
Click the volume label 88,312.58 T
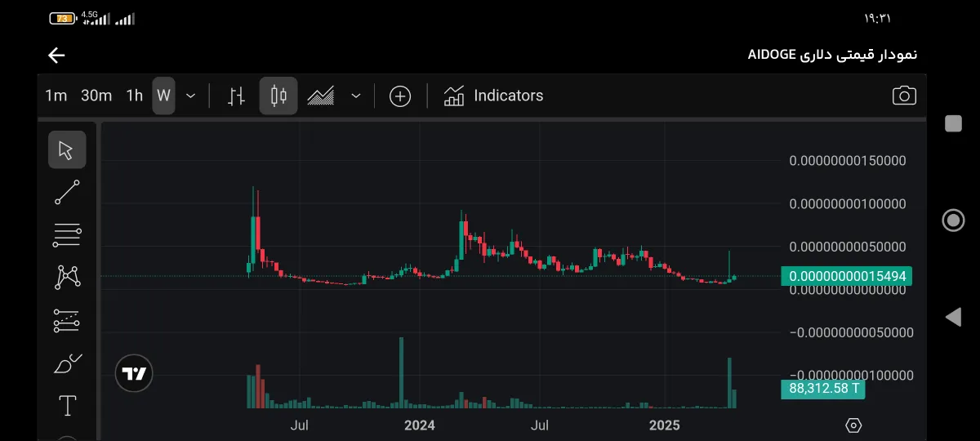click(x=823, y=389)
